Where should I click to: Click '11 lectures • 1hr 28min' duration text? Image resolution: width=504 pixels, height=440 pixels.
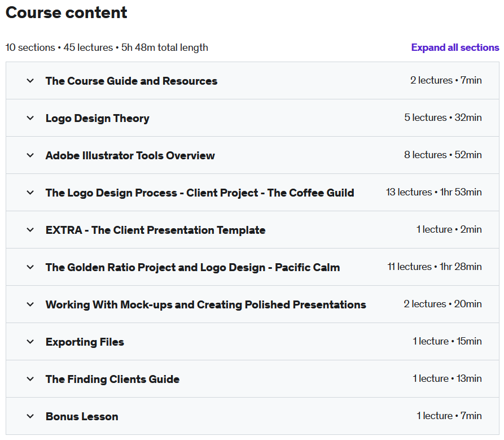click(x=435, y=267)
